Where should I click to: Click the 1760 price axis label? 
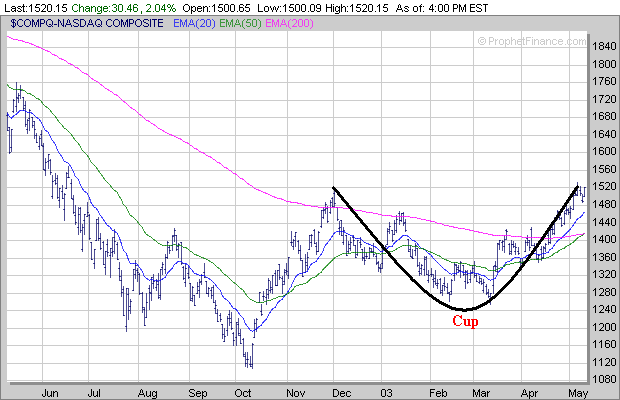click(604, 81)
